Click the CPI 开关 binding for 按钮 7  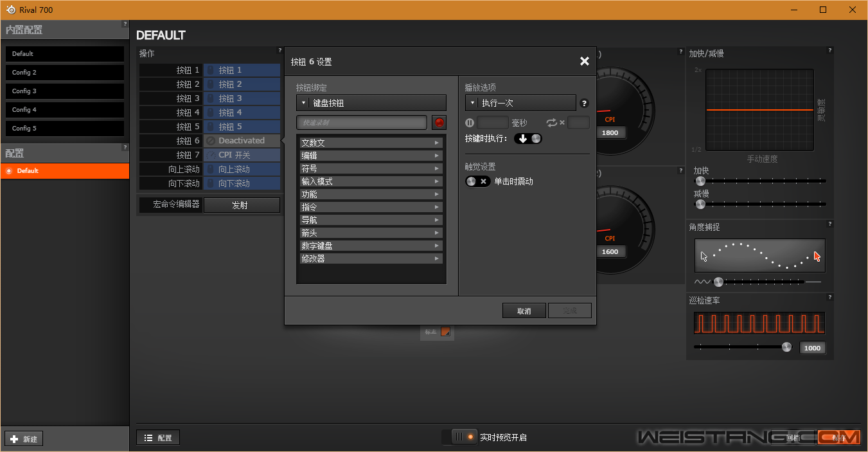242,155
